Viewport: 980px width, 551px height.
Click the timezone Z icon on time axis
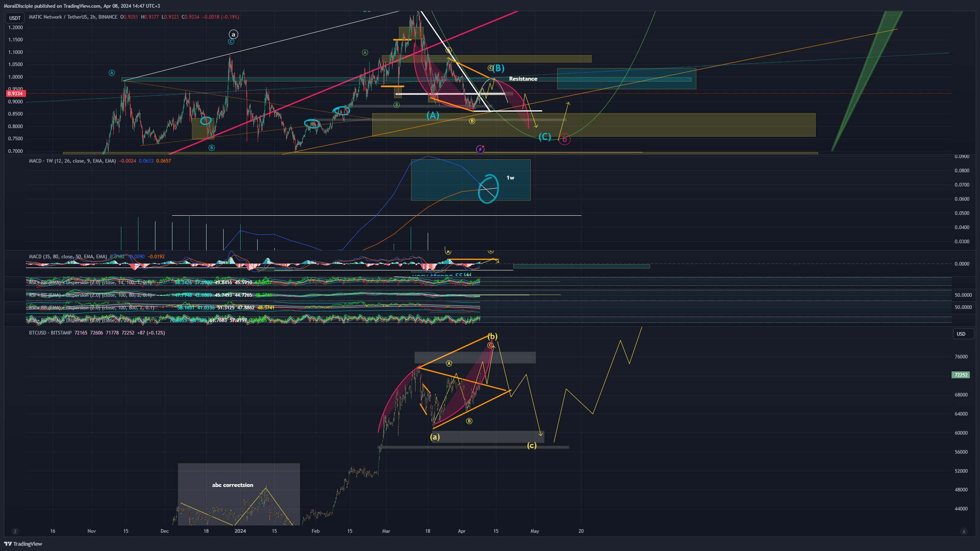tap(15, 531)
